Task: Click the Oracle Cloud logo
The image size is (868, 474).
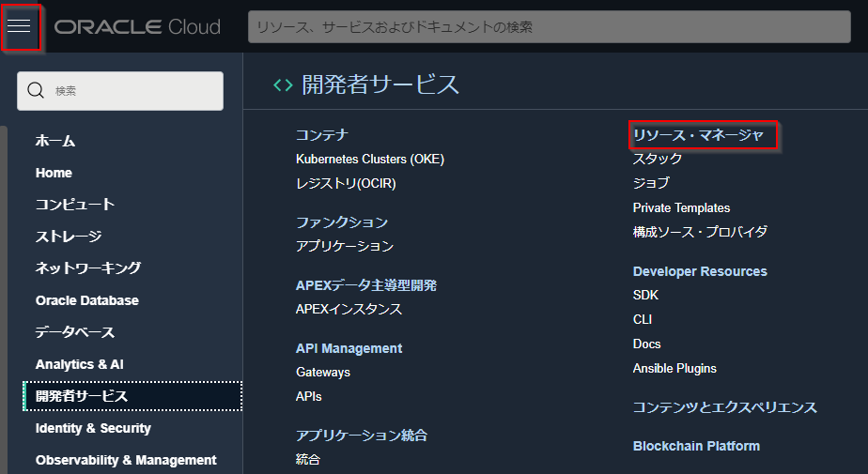Action: (x=137, y=26)
